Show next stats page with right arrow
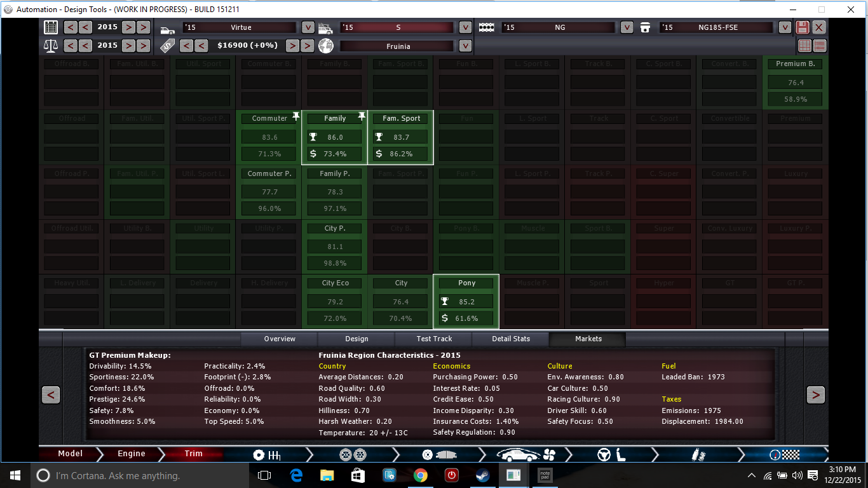868x488 pixels. tap(816, 395)
